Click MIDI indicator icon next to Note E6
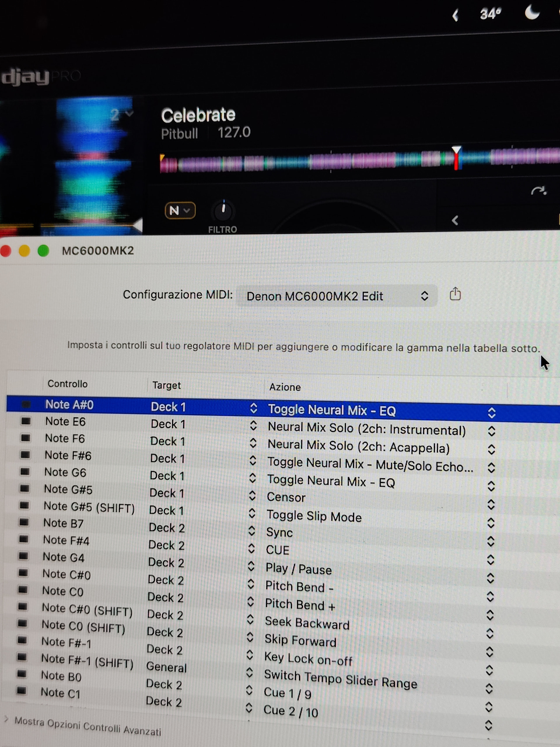The height and width of the screenshot is (747, 560). [26, 421]
